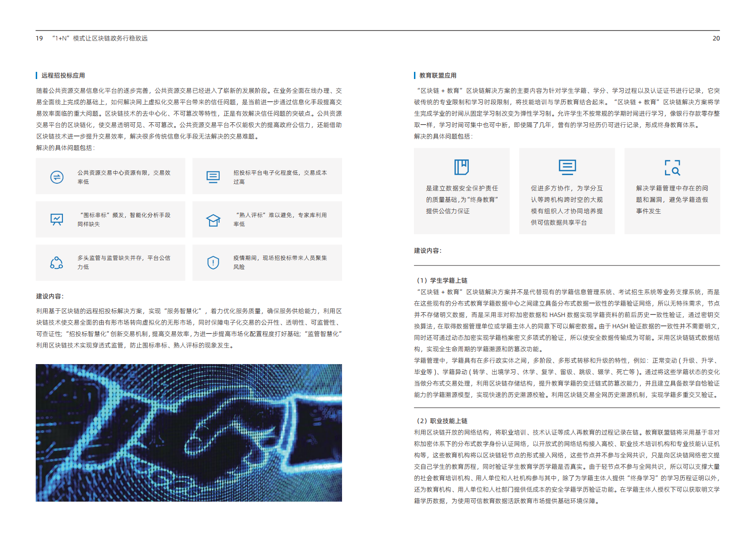Image resolution: width=756 pixels, height=534 pixels.
Task: Click the text 招投标平台电子化程度低，交易成本过高
Action: pos(280,177)
